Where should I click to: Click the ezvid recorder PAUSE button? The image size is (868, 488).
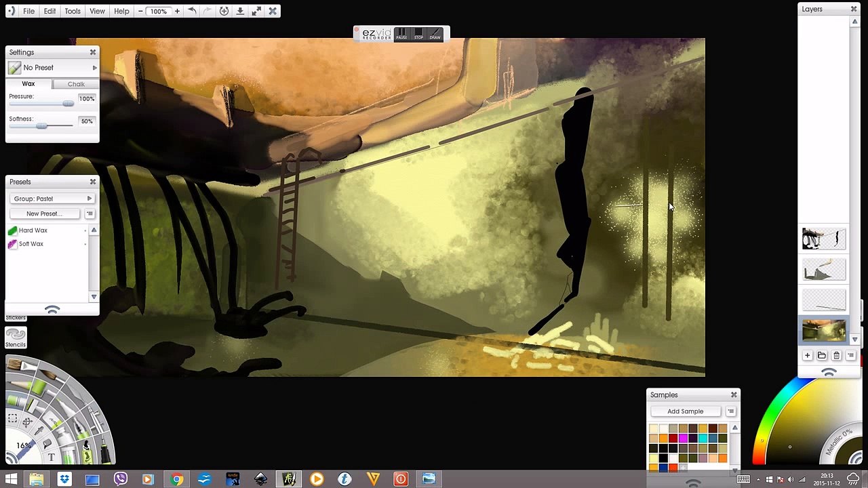pos(401,34)
